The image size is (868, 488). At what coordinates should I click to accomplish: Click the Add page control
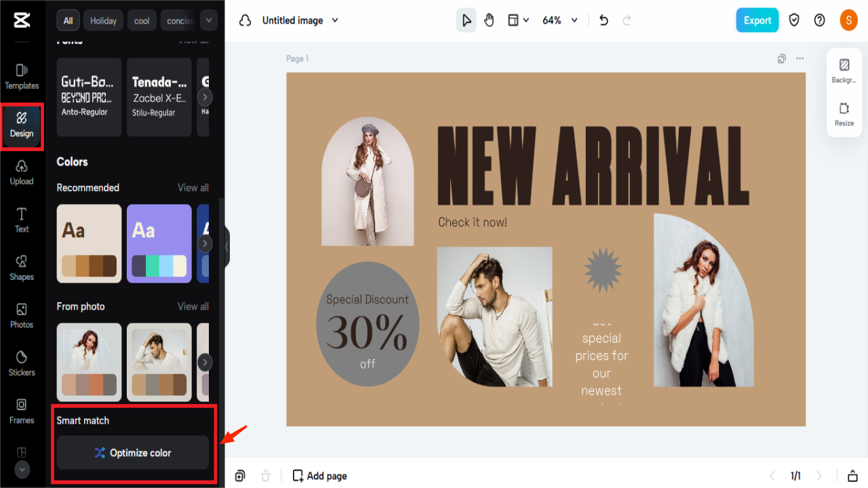click(319, 476)
